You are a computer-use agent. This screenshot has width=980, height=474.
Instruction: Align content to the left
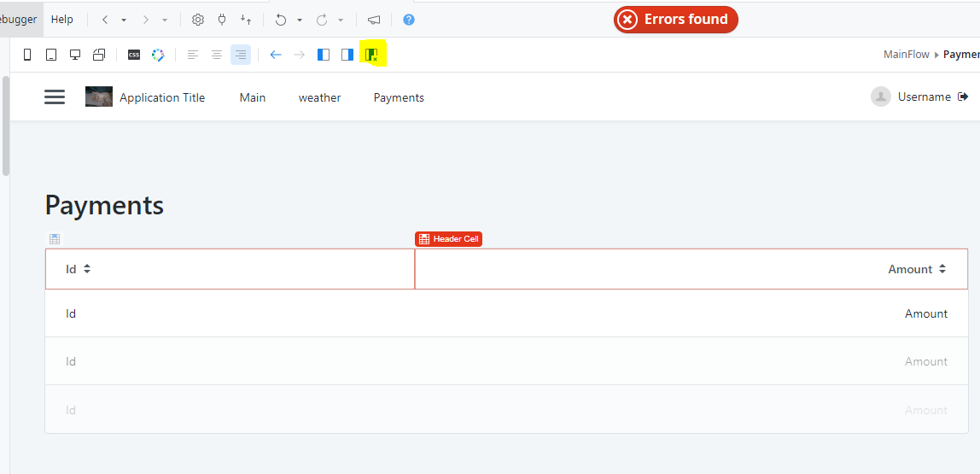(193, 55)
